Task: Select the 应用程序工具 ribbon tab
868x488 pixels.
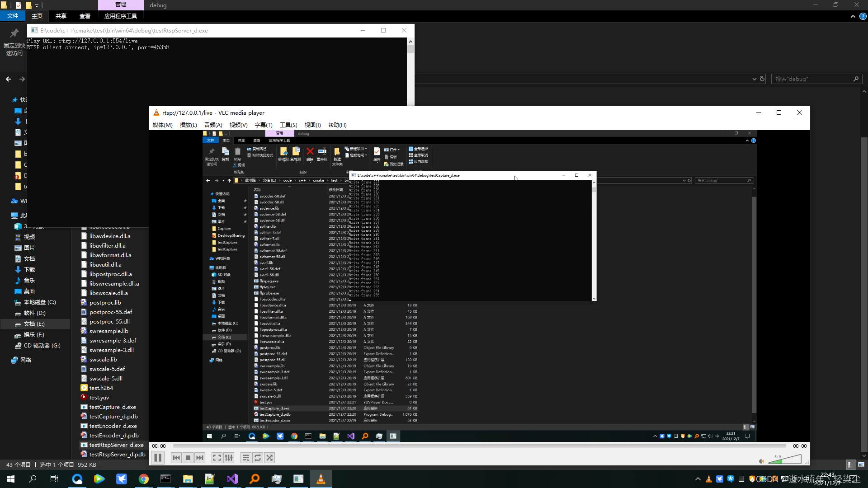Action: (120, 16)
